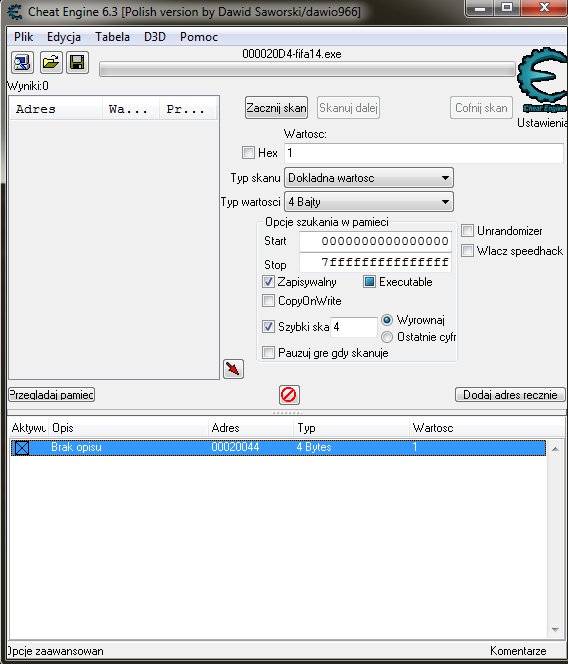The image size is (568, 664).
Task: Toggle the Hex checkbox
Action: tap(248, 152)
